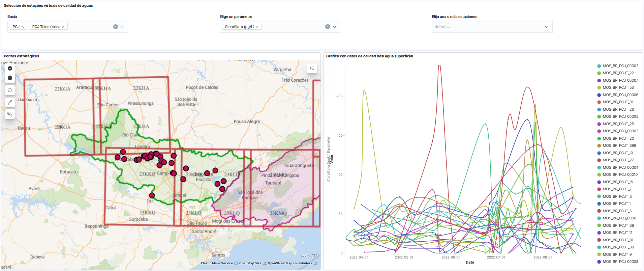Zoom in on the map

coord(10,69)
